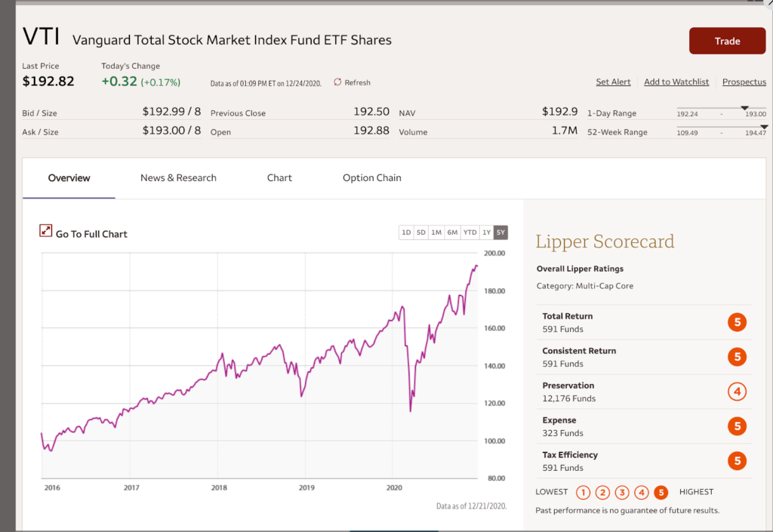Click the Set Alert link

pos(613,82)
